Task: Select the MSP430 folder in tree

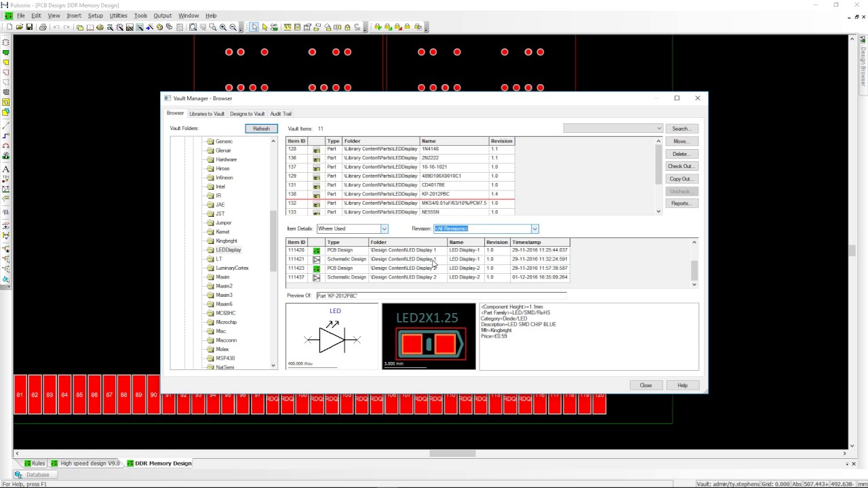Action: (x=225, y=359)
